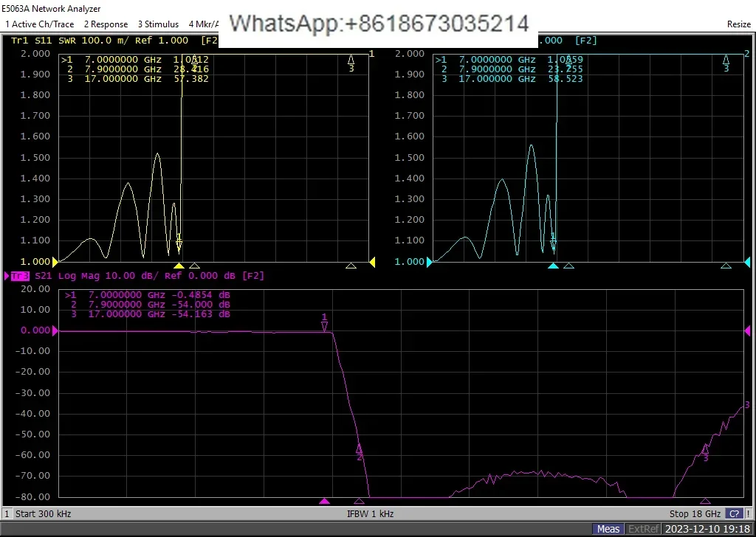
Task: Click the IFBW 1 kHz readout
Action: [x=370, y=513]
